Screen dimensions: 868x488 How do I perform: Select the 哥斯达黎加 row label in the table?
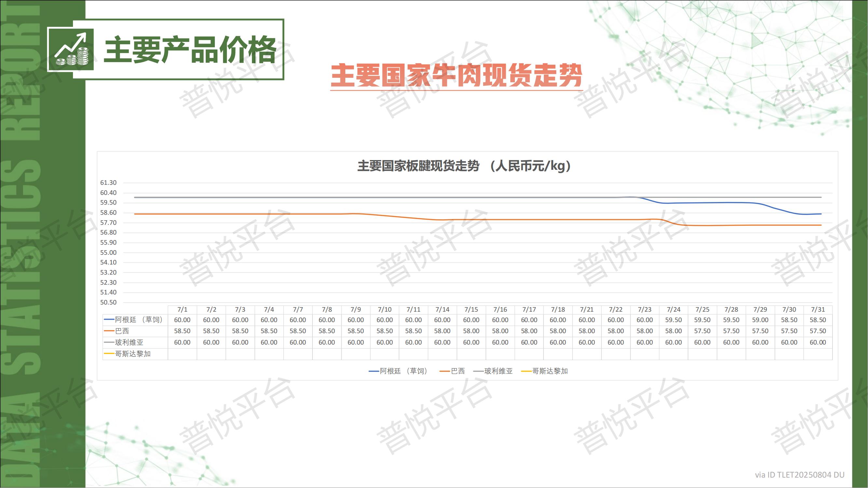(133, 354)
